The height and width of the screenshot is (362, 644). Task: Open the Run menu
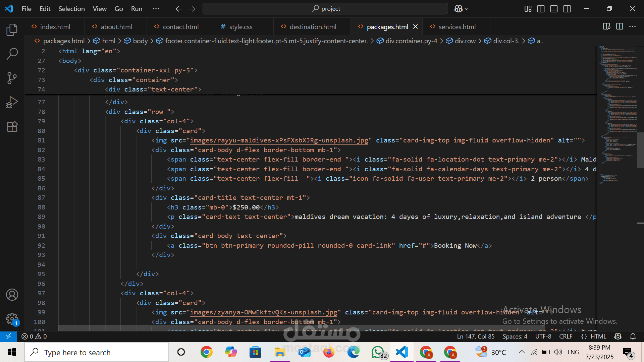coord(137,9)
